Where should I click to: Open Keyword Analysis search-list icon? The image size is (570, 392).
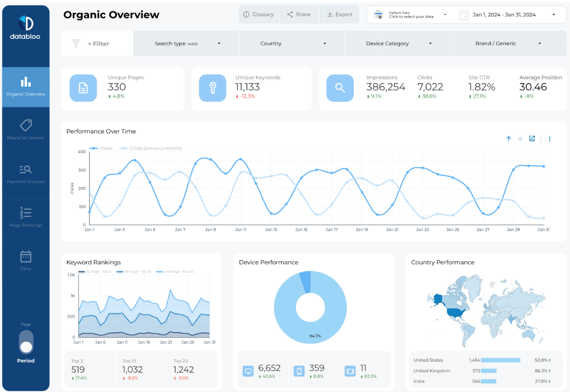click(x=26, y=169)
